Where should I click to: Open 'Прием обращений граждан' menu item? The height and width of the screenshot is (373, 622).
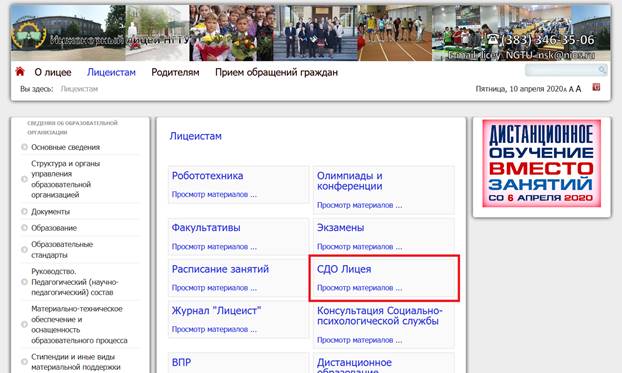point(276,72)
